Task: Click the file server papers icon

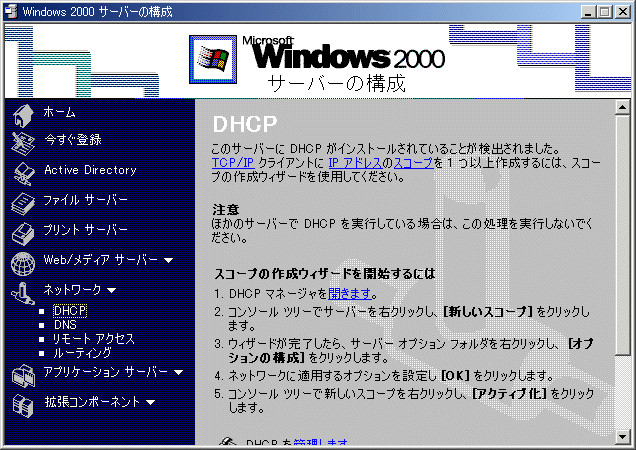Action: (23, 203)
